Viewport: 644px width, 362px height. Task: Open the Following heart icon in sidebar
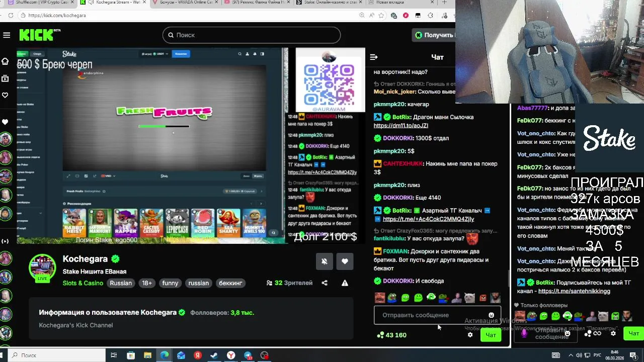click(x=5, y=95)
